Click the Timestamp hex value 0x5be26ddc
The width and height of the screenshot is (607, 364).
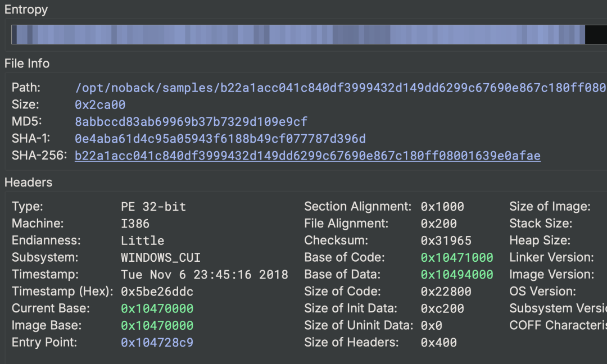tap(157, 292)
